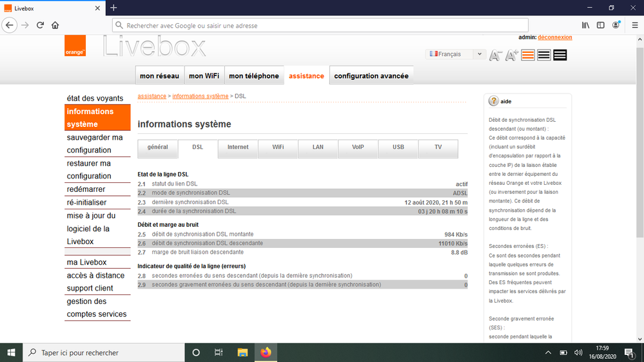Open the Windows Start menu
Image resolution: width=644 pixels, height=362 pixels.
pyautogui.click(x=11, y=352)
